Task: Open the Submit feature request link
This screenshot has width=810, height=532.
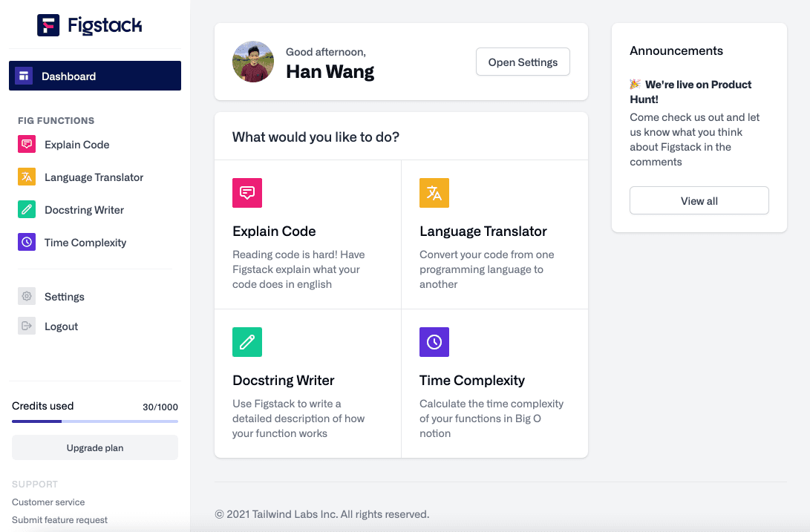Action: [59, 520]
